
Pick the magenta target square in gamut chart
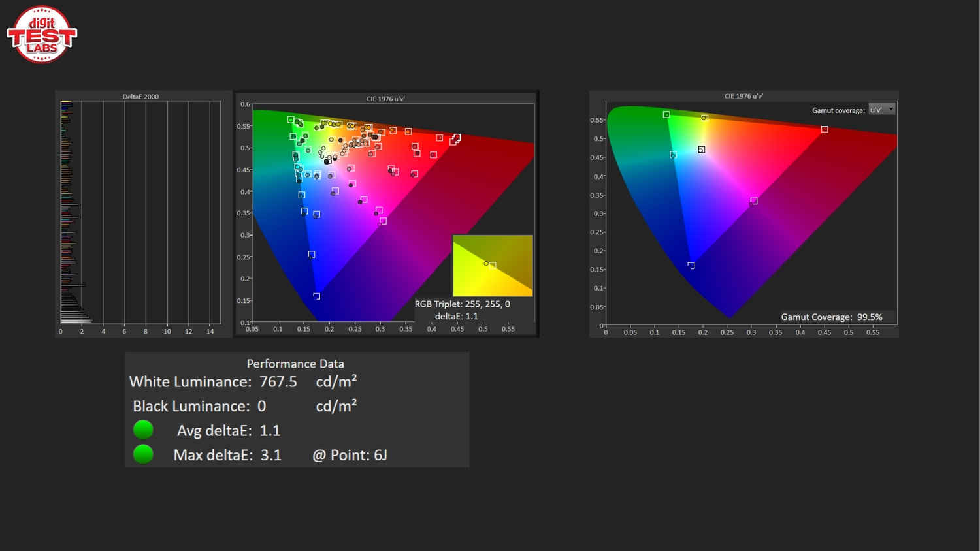tap(754, 201)
